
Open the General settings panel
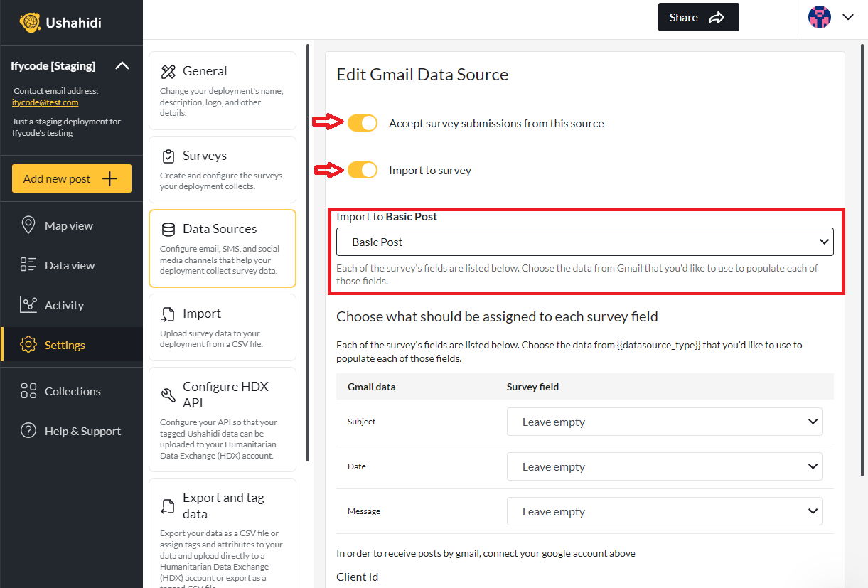(x=168, y=72)
